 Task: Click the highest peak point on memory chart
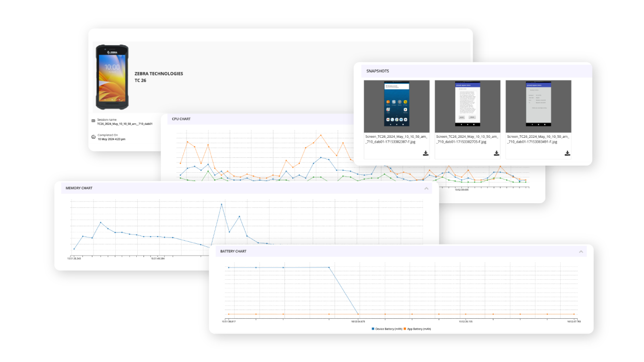[222, 204]
